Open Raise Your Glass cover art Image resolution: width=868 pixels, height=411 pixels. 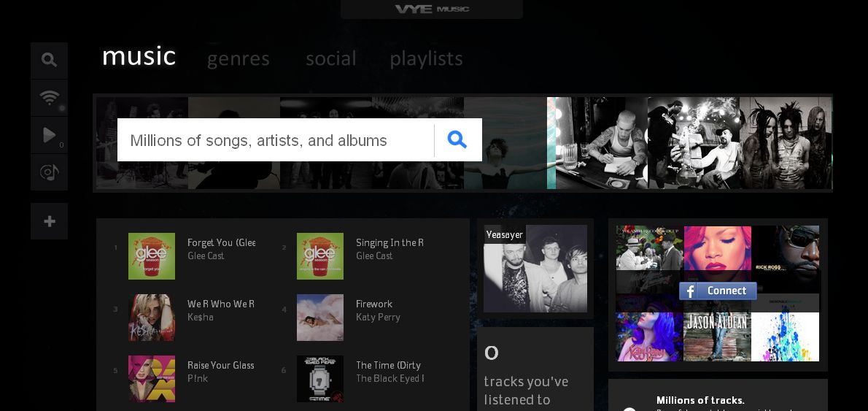tap(152, 379)
